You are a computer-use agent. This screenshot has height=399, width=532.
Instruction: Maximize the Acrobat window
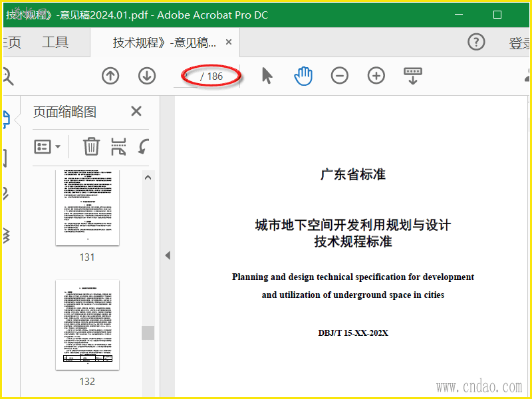(x=497, y=15)
